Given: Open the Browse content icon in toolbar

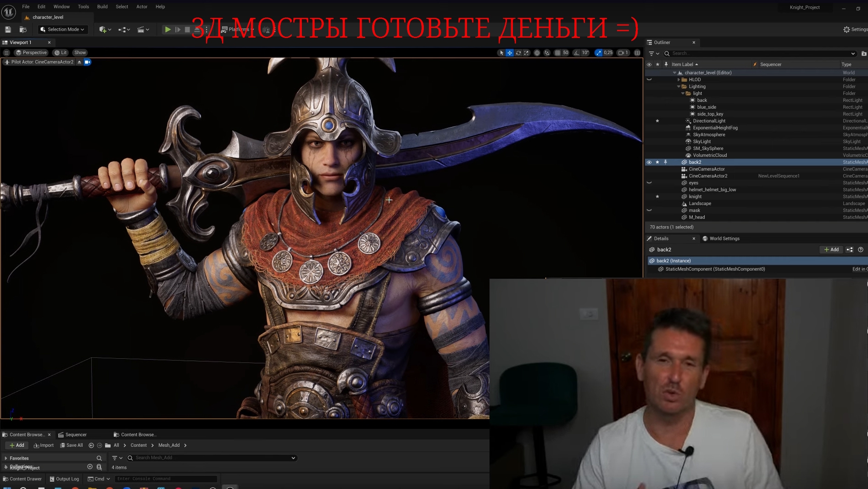Looking at the screenshot, I should [x=23, y=29].
